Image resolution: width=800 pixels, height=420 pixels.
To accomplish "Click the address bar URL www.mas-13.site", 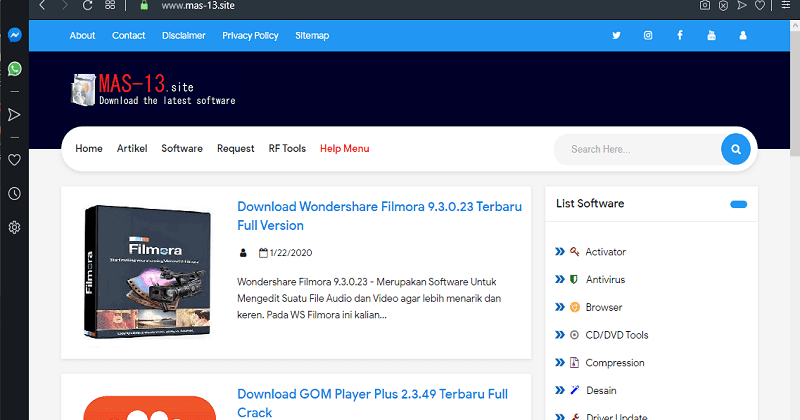I will (x=198, y=6).
